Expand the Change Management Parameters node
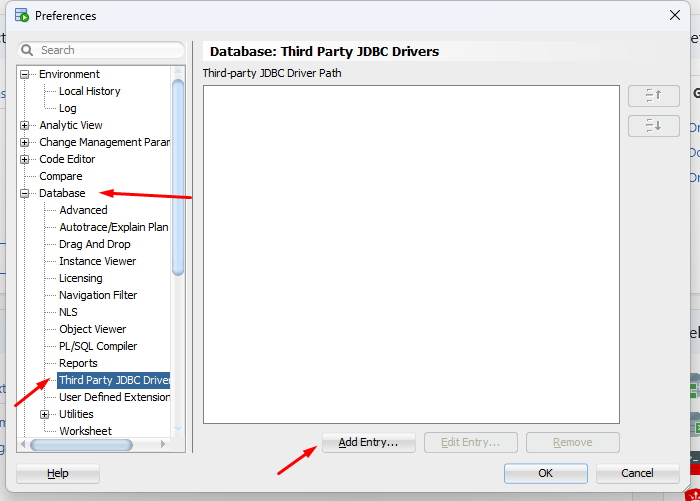This screenshot has width=700, height=501. [x=25, y=142]
